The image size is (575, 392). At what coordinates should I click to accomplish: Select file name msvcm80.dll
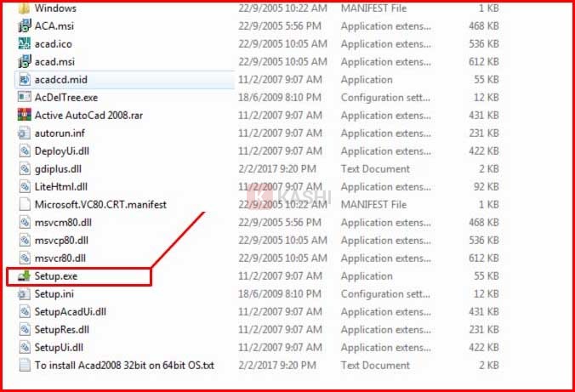(63, 223)
